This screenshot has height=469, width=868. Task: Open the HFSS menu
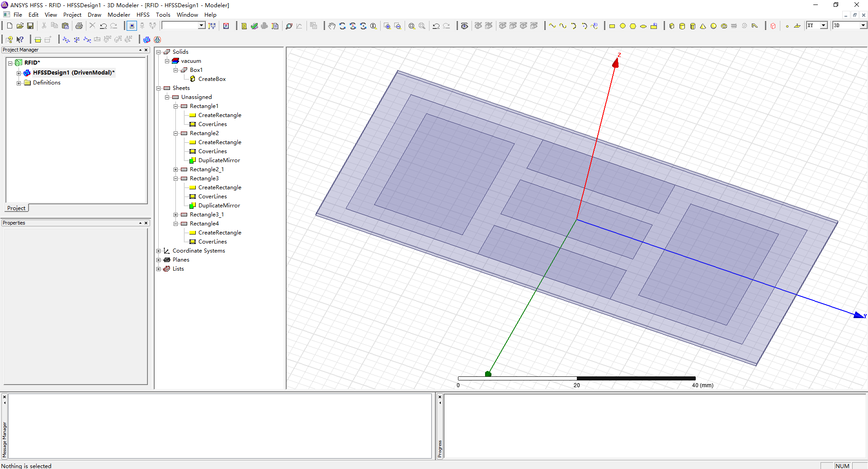[143, 15]
